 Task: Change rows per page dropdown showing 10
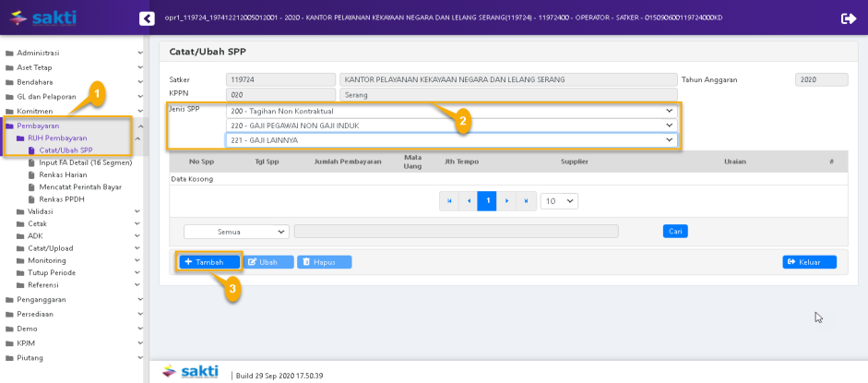(x=559, y=200)
